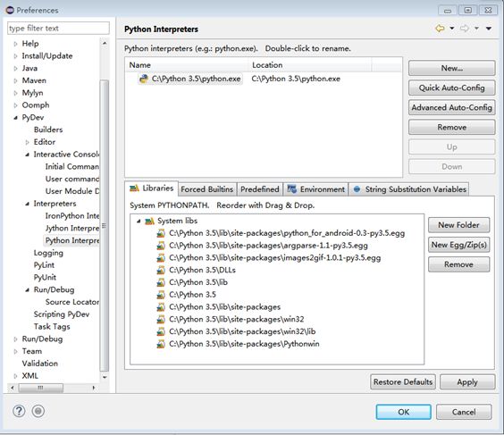
Task: Collapse the PyDev tree node
Action: 15,118
